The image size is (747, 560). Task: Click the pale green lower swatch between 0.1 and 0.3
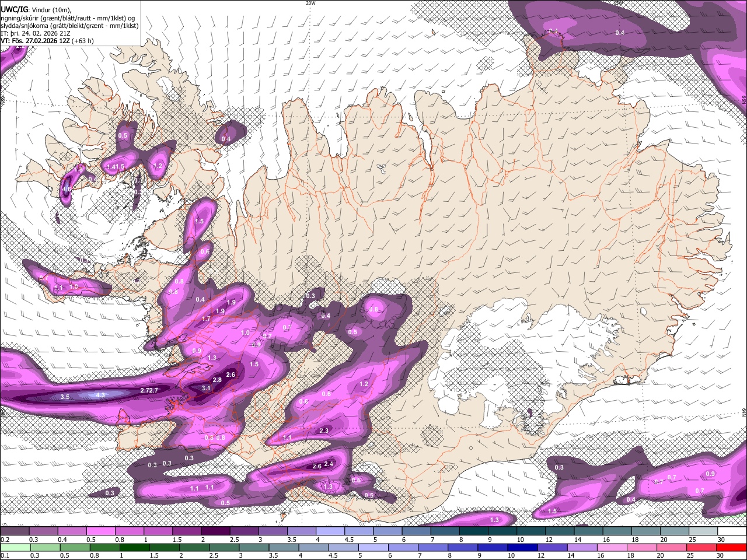point(15,547)
